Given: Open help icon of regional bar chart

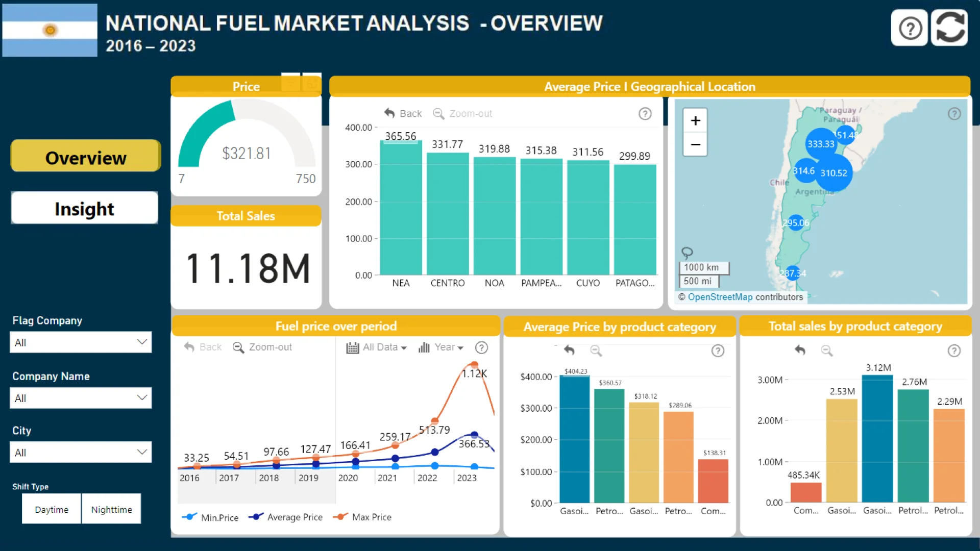Looking at the screenshot, I should (645, 114).
